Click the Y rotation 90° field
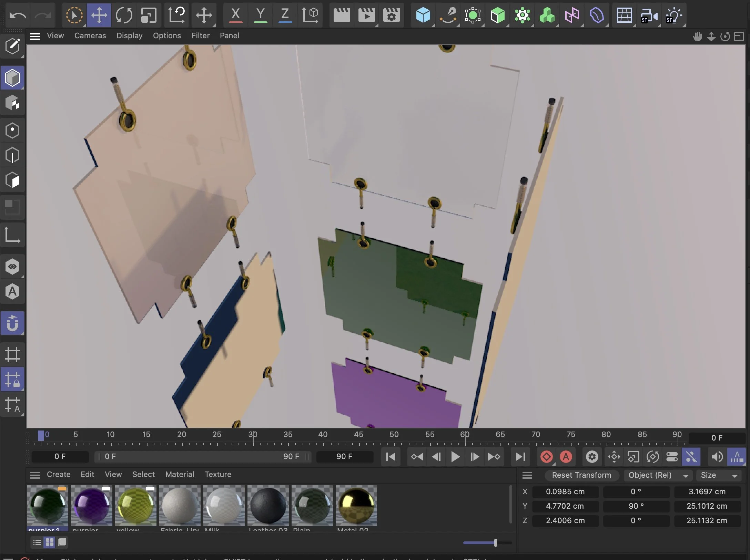Screen dimensions: 750x560 tap(636, 506)
